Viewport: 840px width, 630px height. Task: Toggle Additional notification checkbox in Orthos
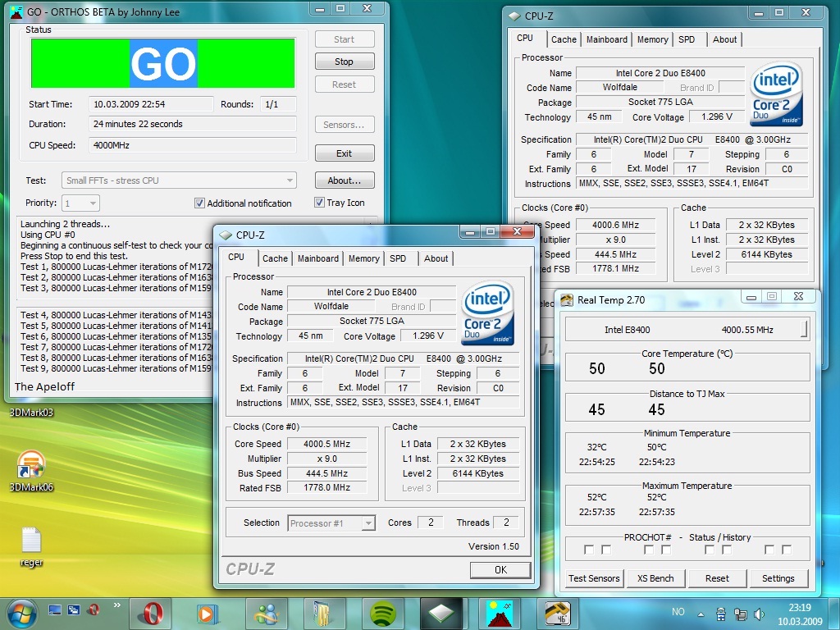point(199,203)
